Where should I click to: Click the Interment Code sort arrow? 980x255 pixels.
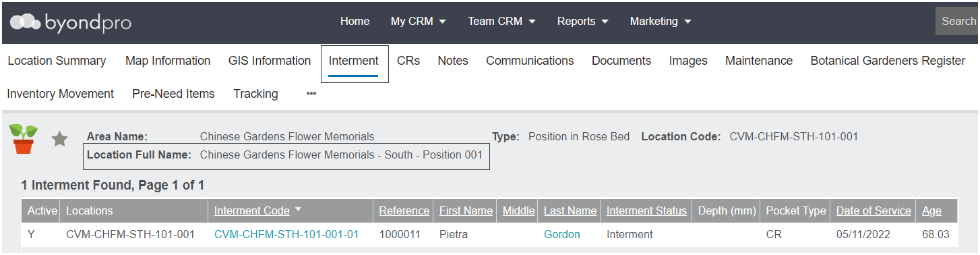[299, 210]
